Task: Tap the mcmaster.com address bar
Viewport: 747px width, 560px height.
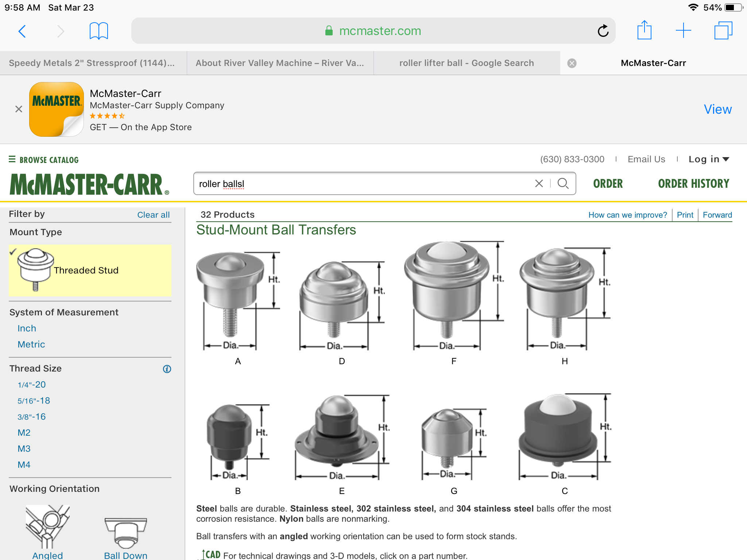Action: [x=373, y=31]
